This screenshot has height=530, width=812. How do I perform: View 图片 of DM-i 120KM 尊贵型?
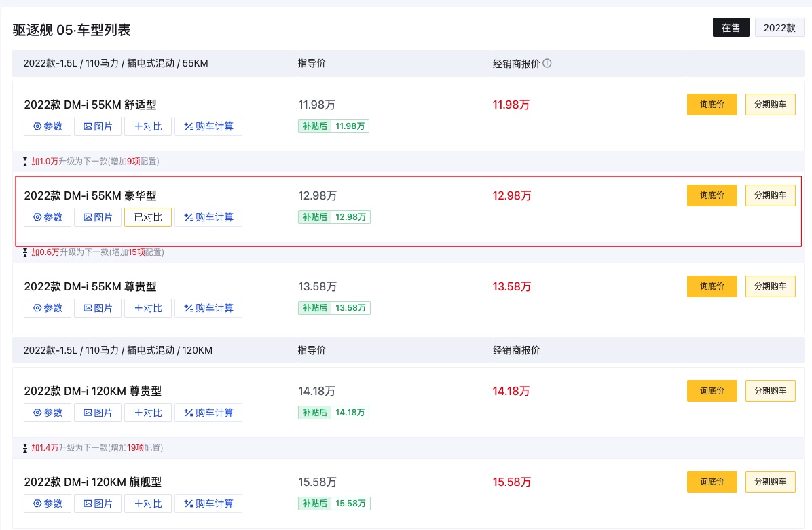coord(98,413)
